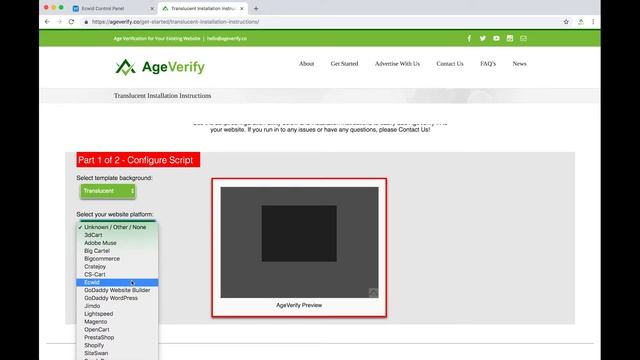Click 'Select template background:' label

(x=114, y=178)
